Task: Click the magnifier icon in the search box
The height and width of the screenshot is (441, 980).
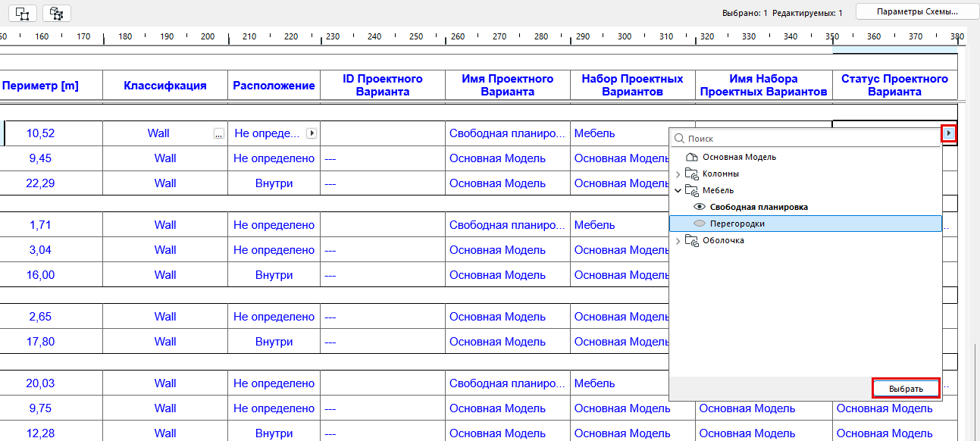Action: click(x=679, y=139)
